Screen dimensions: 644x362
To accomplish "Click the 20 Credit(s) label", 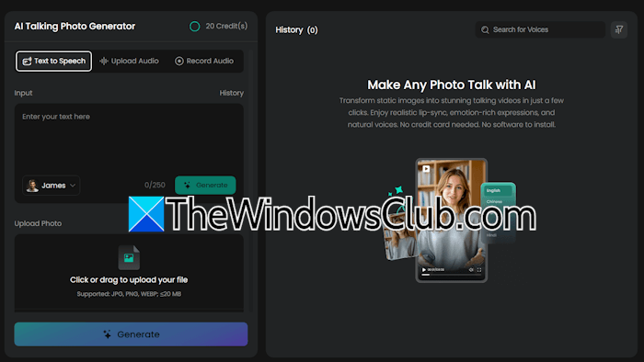I will pyautogui.click(x=226, y=26).
